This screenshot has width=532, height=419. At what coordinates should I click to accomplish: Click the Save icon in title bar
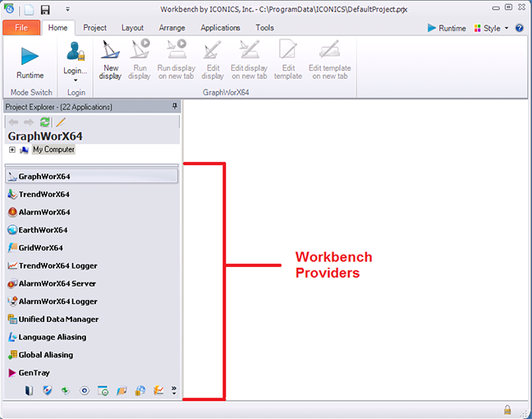45,10
